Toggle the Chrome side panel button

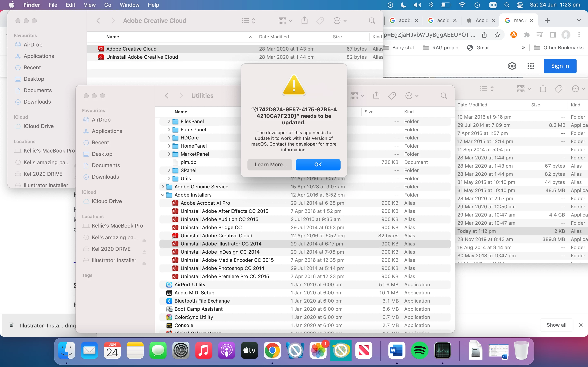point(553,35)
